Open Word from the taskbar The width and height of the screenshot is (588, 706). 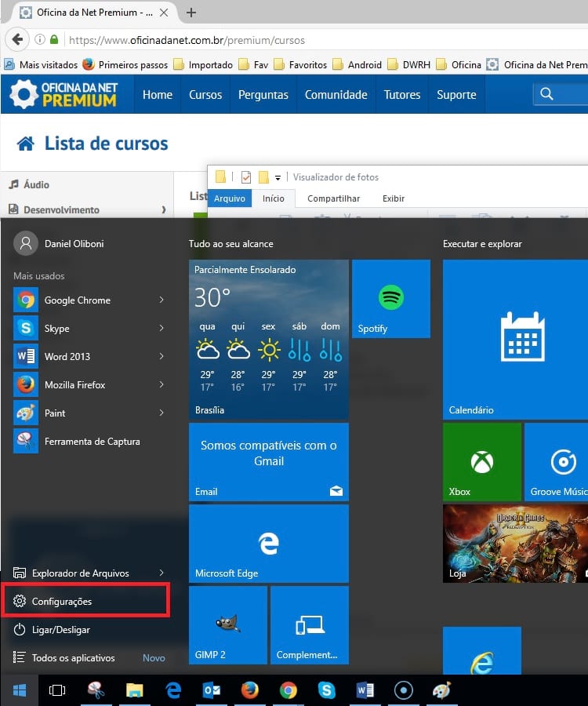pos(365,690)
